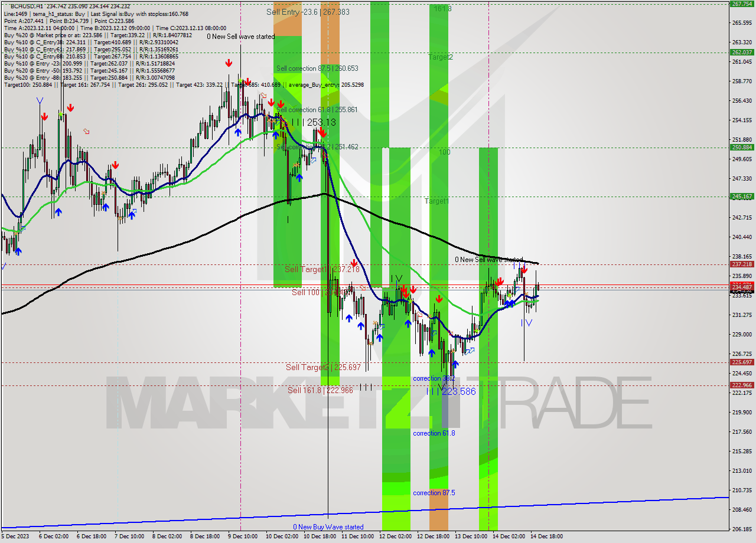Click the '9 Dec 10:00' time label
The height and width of the screenshot is (543, 756).
(x=243, y=537)
